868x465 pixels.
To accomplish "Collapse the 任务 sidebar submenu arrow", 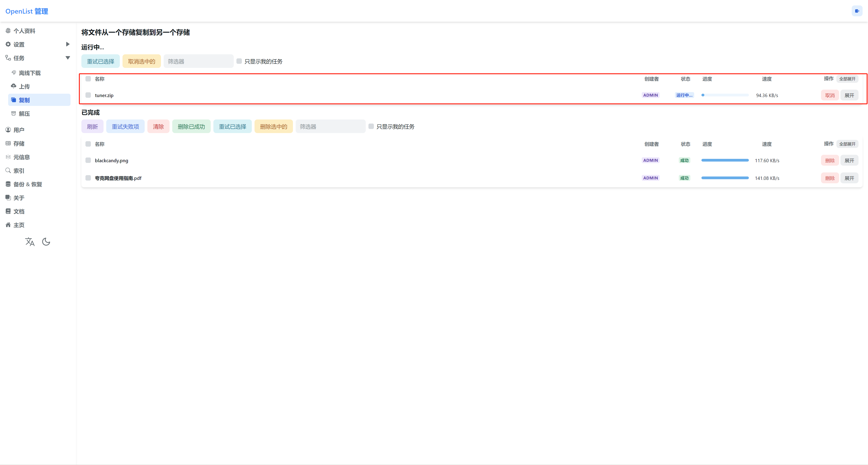I will click(x=68, y=58).
